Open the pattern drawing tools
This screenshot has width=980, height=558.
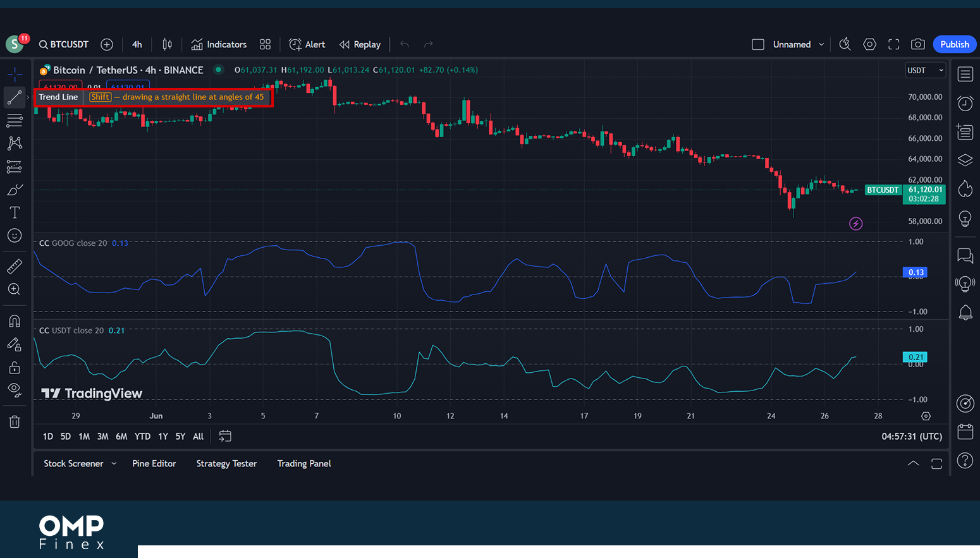(15, 143)
